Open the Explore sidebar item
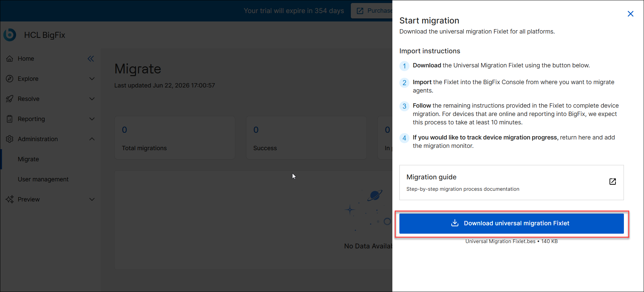Viewport: 644px width, 292px height. 50,79
